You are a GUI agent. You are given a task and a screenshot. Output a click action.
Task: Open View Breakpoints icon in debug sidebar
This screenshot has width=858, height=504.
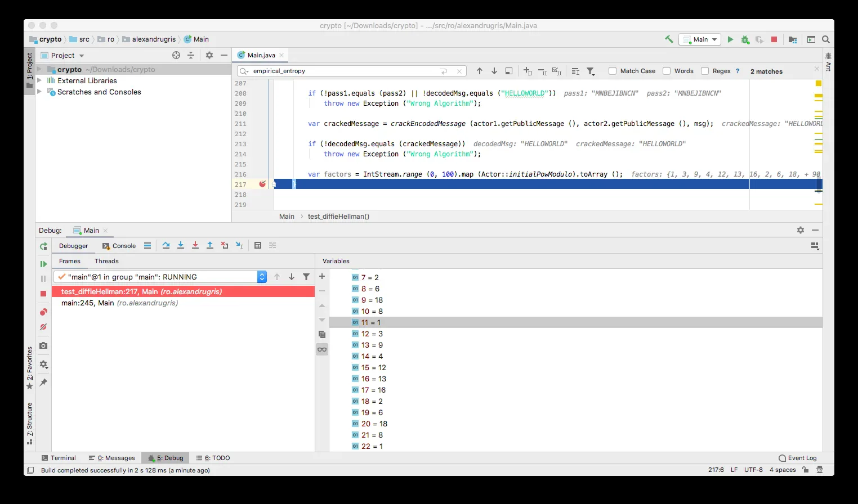(x=43, y=312)
